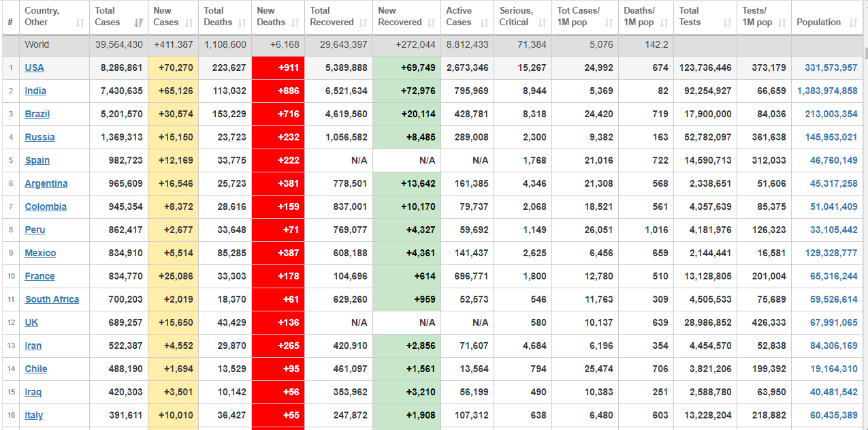Select Russia tests per million 361,638
Image resolution: width=868 pixels, height=430 pixels.
click(765, 137)
